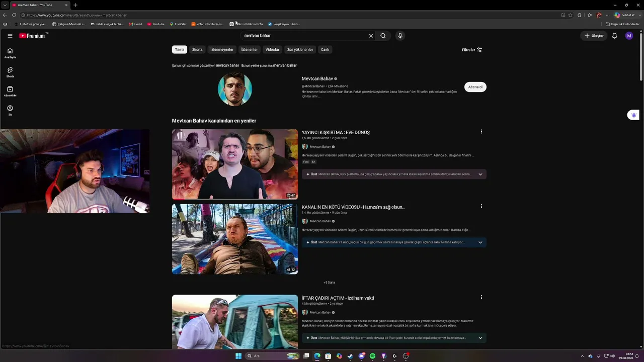Clear the search box with the X
This screenshot has height=362, width=644.
371,36
